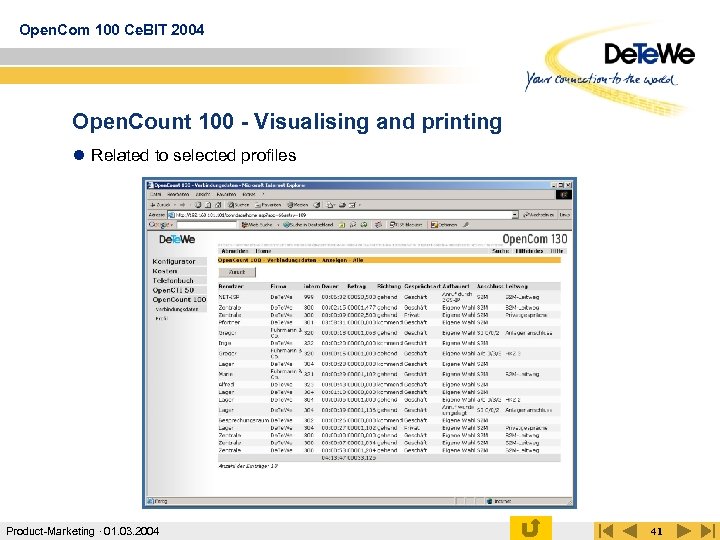Image resolution: width=720 pixels, height=540 pixels.
Task: Advance to next slide arrow
Action: pyautogui.click(x=683, y=531)
